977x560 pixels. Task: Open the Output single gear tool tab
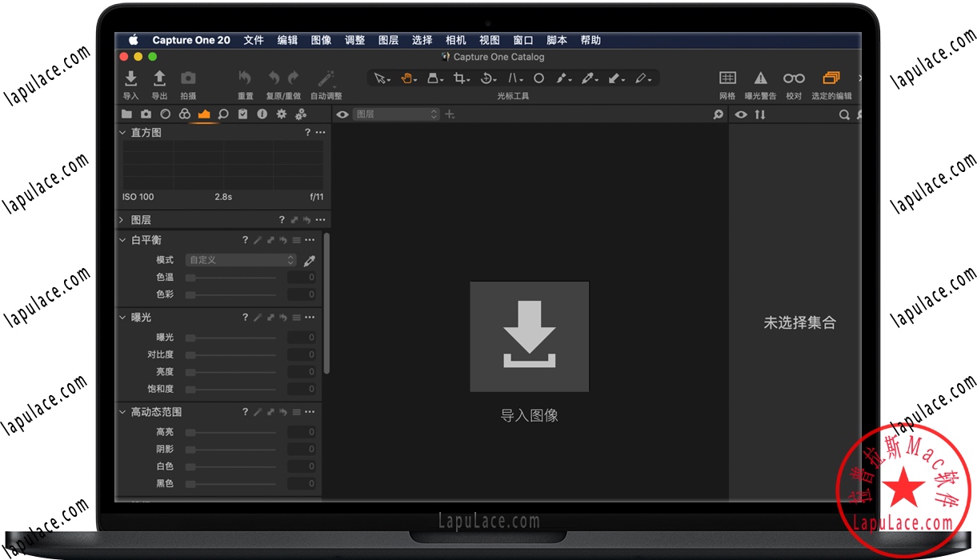point(282,114)
